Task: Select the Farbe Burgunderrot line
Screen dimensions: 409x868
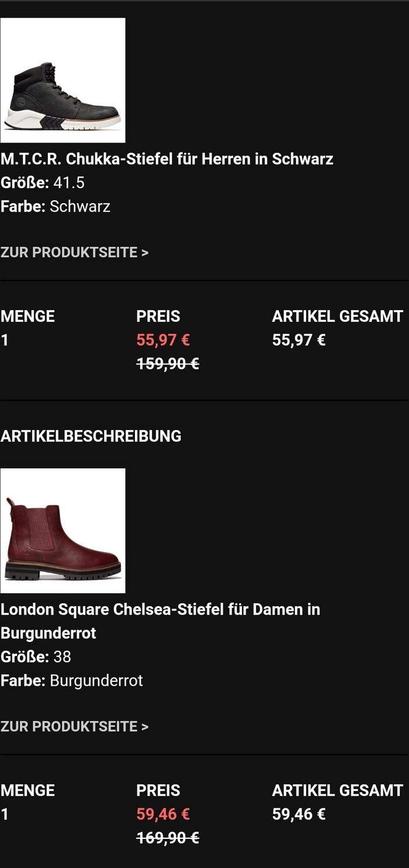Action: (x=71, y=680)
